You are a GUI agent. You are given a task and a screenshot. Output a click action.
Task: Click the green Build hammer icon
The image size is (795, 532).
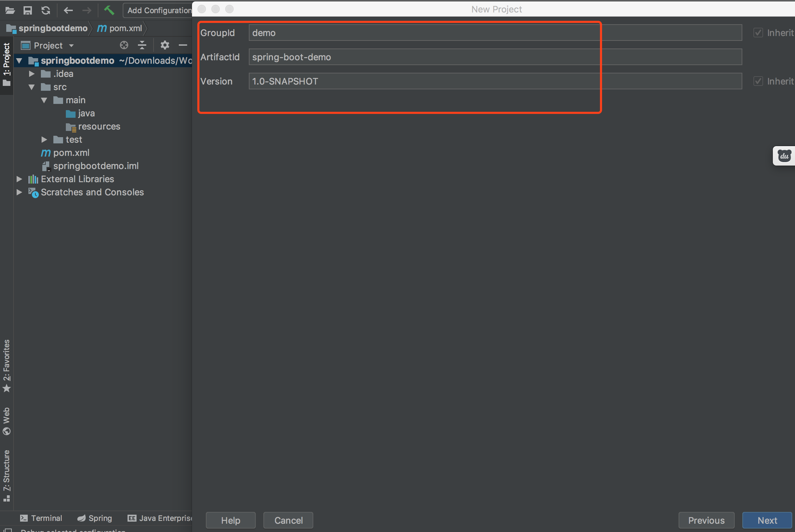pos(109,10)
